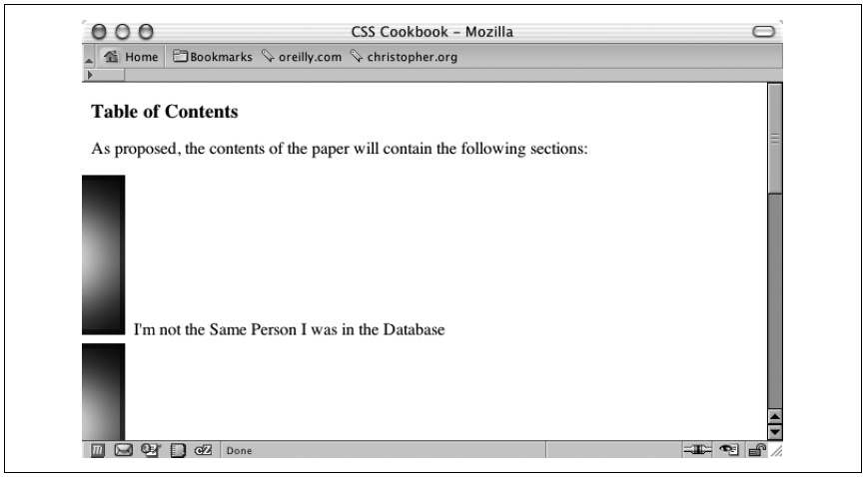The width and height of the screenshot is (868, 477).
Task: Click the scroll down arrow
Action: pos(775,432)
